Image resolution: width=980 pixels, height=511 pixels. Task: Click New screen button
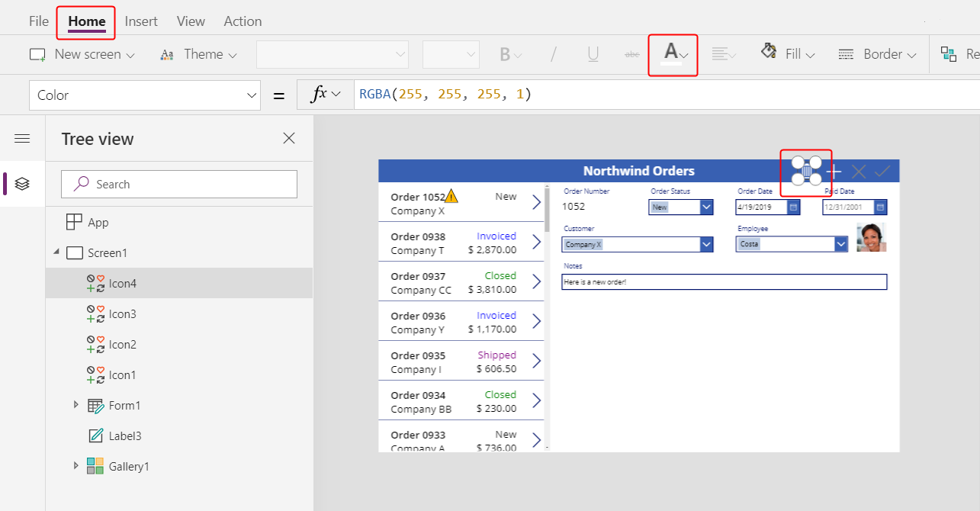82,54
